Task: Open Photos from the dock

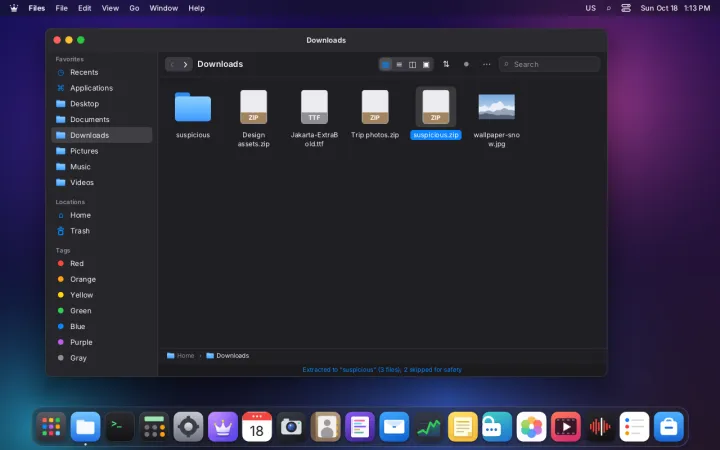Action: point(531,427)
